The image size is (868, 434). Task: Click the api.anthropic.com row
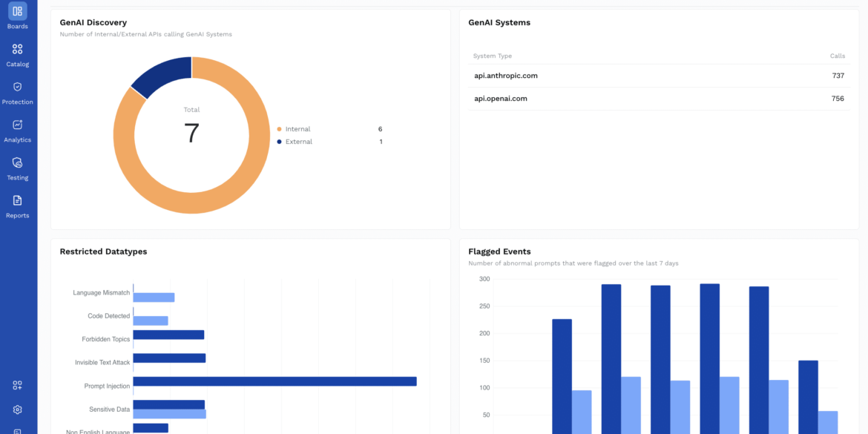click(659, 76)
